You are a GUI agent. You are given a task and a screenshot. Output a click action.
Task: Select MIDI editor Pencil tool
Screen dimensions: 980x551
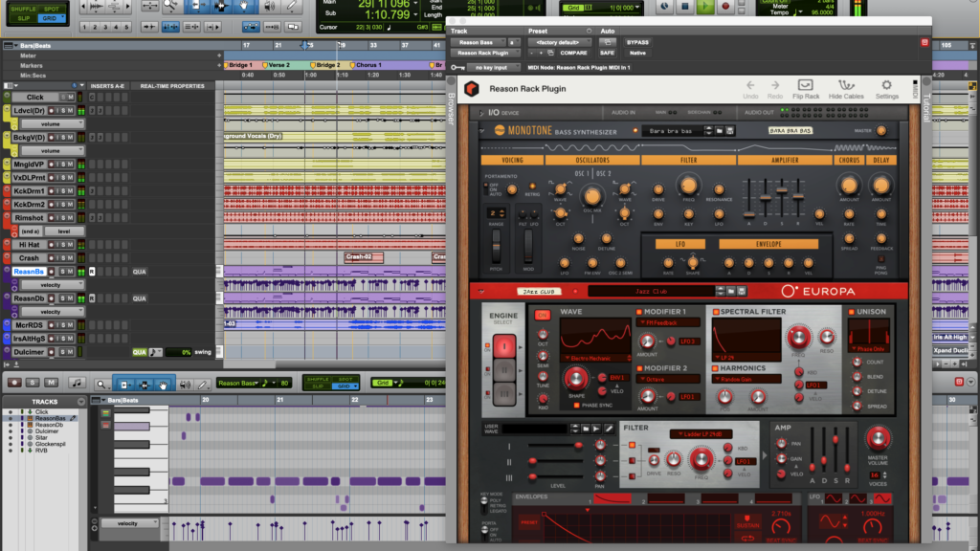pos(202,385)
